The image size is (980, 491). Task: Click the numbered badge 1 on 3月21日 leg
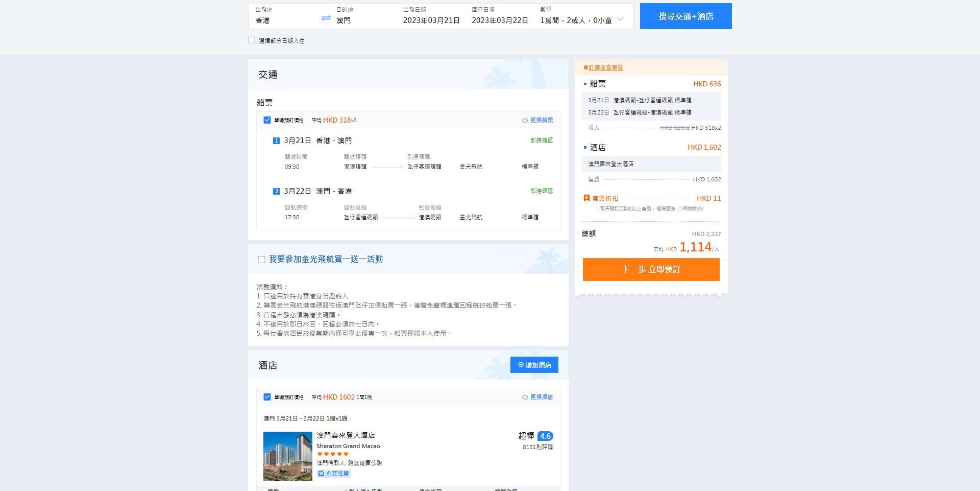(x=276, y=140)
